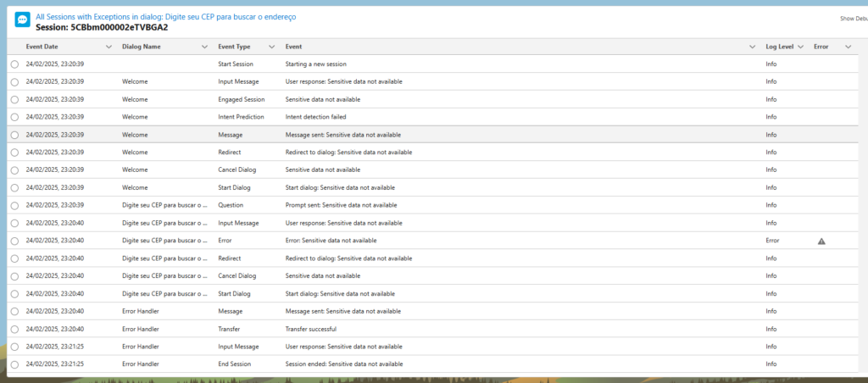The height and width of the screenshot is (383, 868).
Task: Click the chat bot icon beside the session title
Action: [22, 20]
